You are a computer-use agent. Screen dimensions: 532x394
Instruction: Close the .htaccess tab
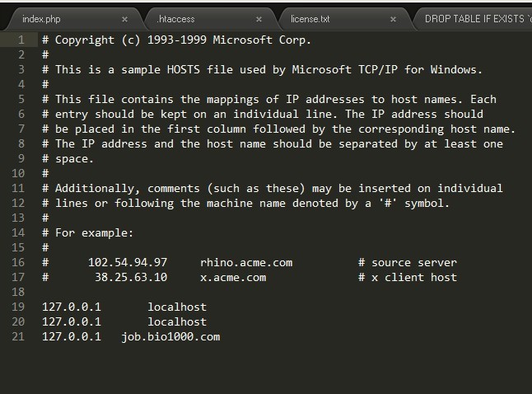[x=259, y=19]
